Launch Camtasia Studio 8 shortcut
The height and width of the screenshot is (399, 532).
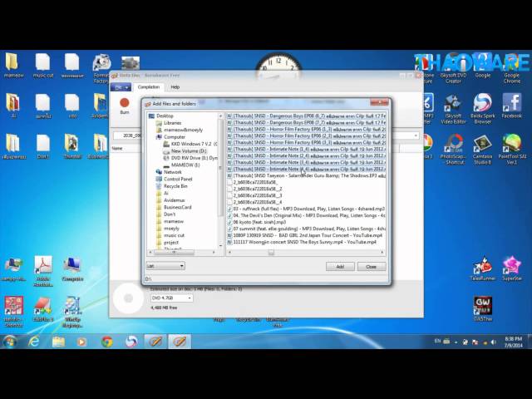pyautogui.click(x=482, y=150)
